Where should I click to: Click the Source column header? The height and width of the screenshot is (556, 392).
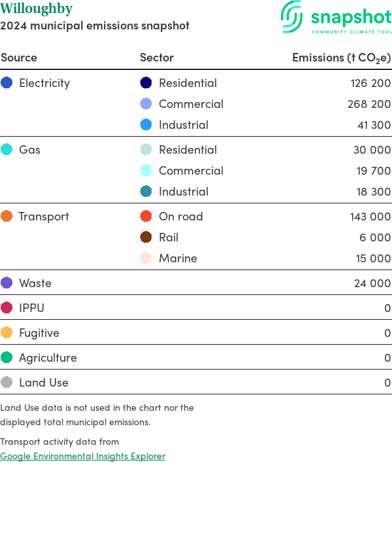pyautogui.click(x=19, y=58)
